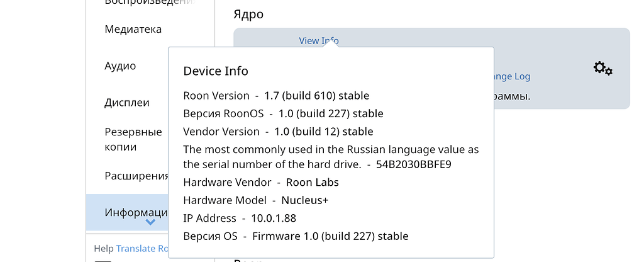644x262 pixels.
Task: Click the IP Address 10.0.1.88 row
Action: pyautogui.click(x=240, y=218)
